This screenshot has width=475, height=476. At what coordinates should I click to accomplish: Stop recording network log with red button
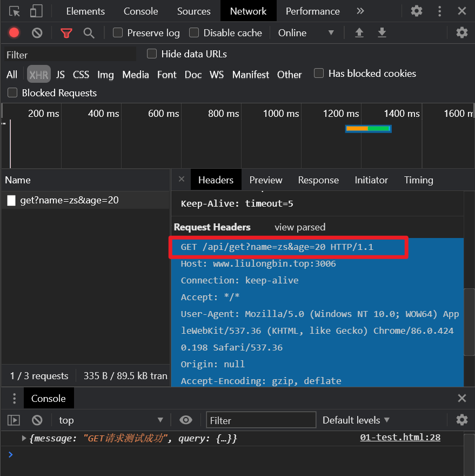[14, 33]
